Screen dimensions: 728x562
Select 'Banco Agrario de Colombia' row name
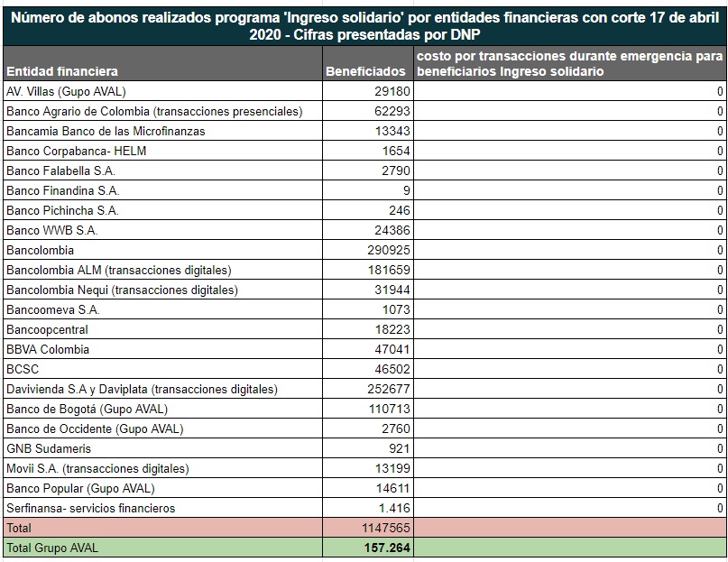click(162, 112)
